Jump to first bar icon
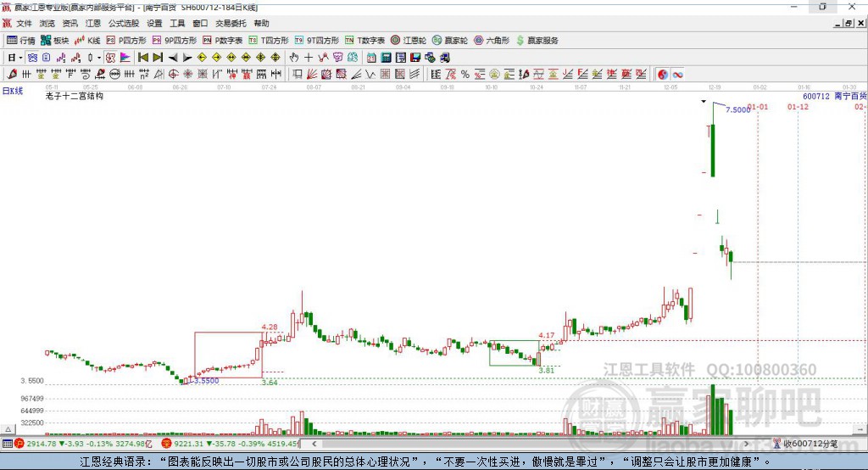Image resolution: width=868 pixels, height=470 pixels. (x=143, y=58)
